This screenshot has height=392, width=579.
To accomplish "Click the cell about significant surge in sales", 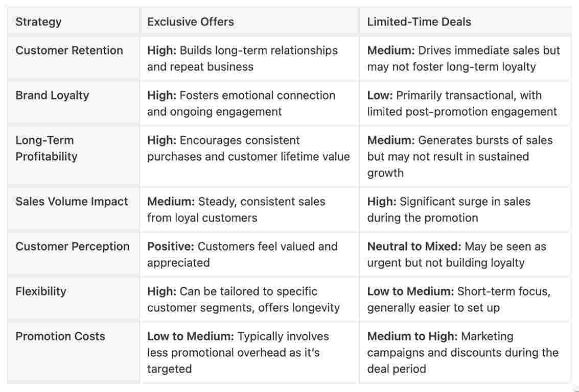I will [449, 209].
